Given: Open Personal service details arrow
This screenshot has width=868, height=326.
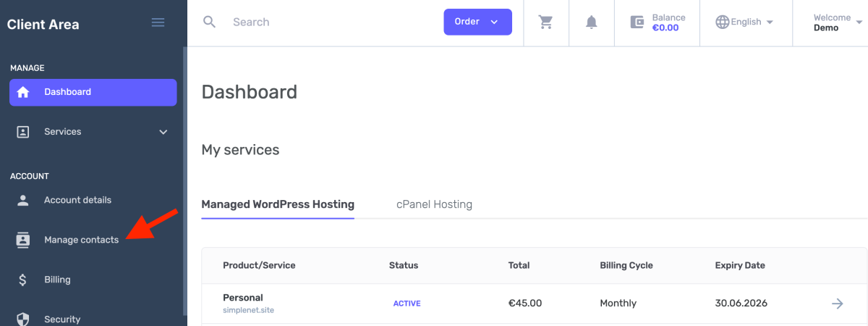Looking at the screenshot, I should [x=838, y=304].
